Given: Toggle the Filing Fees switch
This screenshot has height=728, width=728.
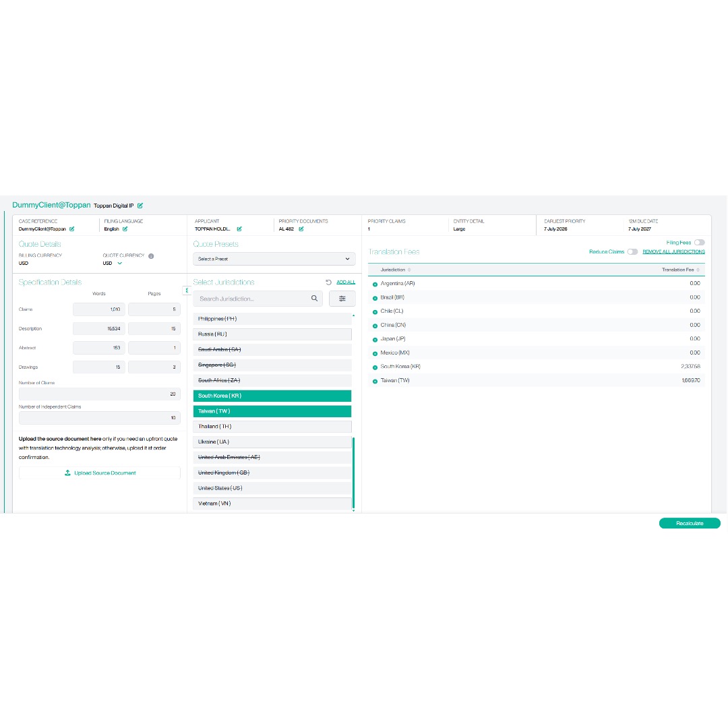Looking at the screenshot, I should (x=699, y=243).
